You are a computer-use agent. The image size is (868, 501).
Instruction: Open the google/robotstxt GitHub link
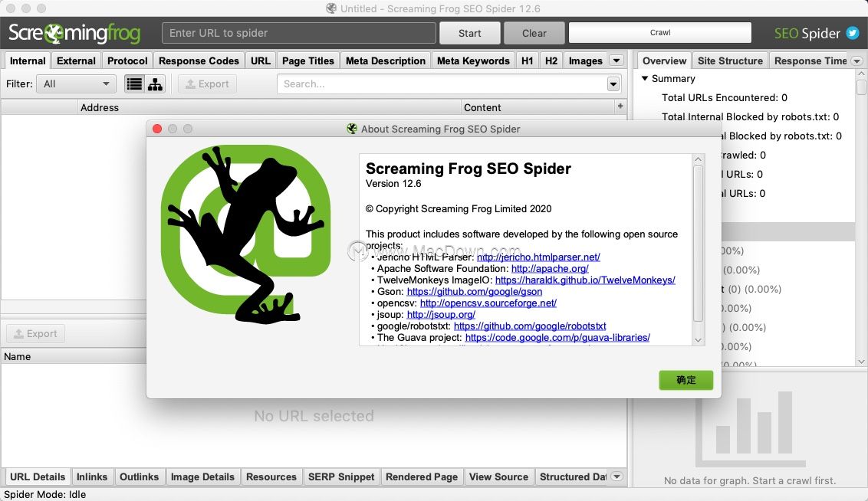[x=530, y=326]
